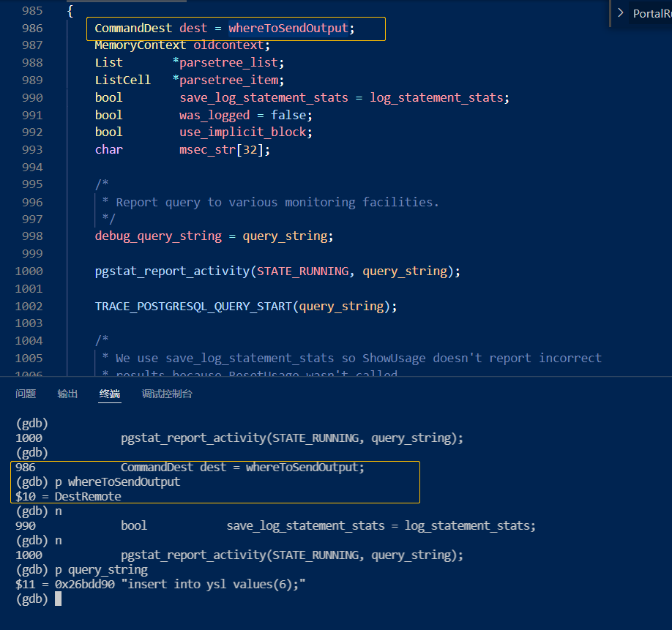Viewport: 672px width, 630px height.
Task: Click TRACE_POSTGRESQL_QUERY_START macro on line 1002
Action: click(x=193, y=307)
